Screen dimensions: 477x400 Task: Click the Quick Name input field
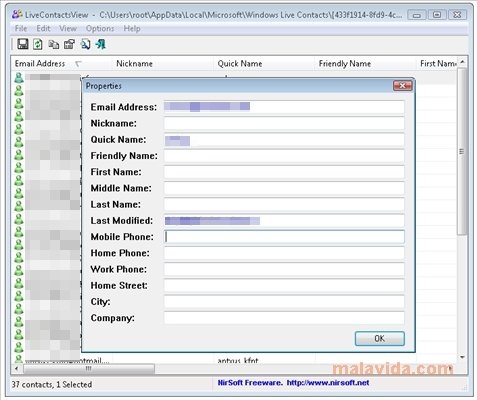[284, 140]
